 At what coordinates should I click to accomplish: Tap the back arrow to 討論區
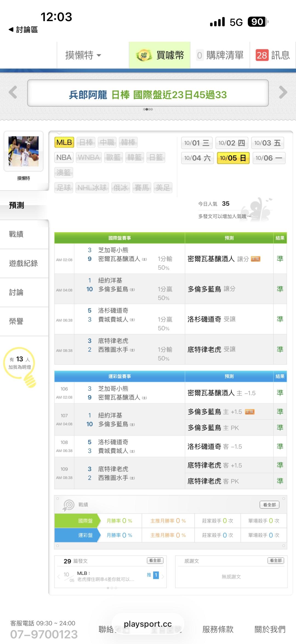point(11,29)
